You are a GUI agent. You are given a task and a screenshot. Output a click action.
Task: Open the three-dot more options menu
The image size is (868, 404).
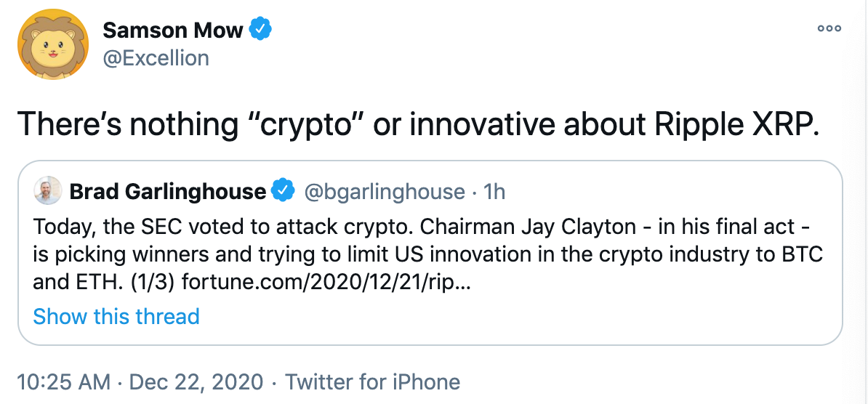[x=829, y=28]
